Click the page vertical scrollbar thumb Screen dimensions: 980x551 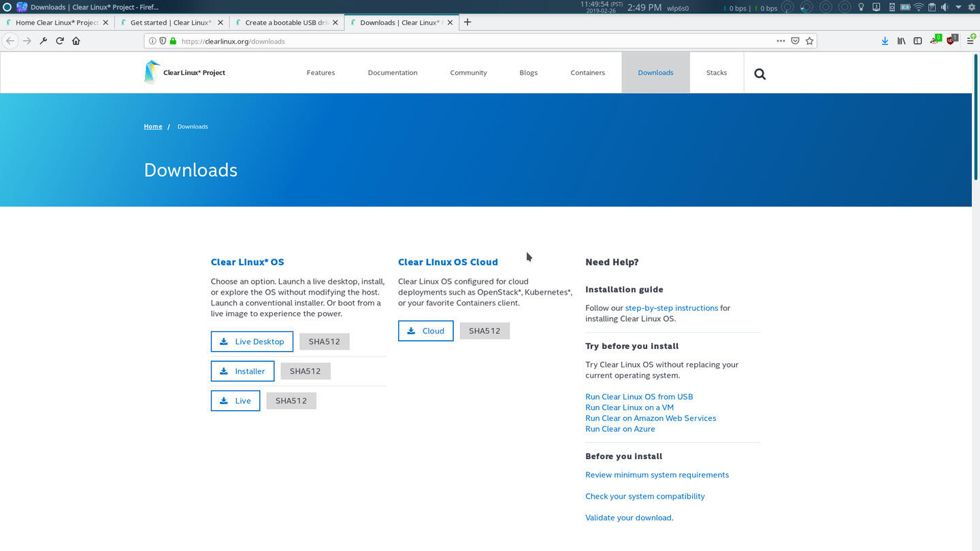976,116
